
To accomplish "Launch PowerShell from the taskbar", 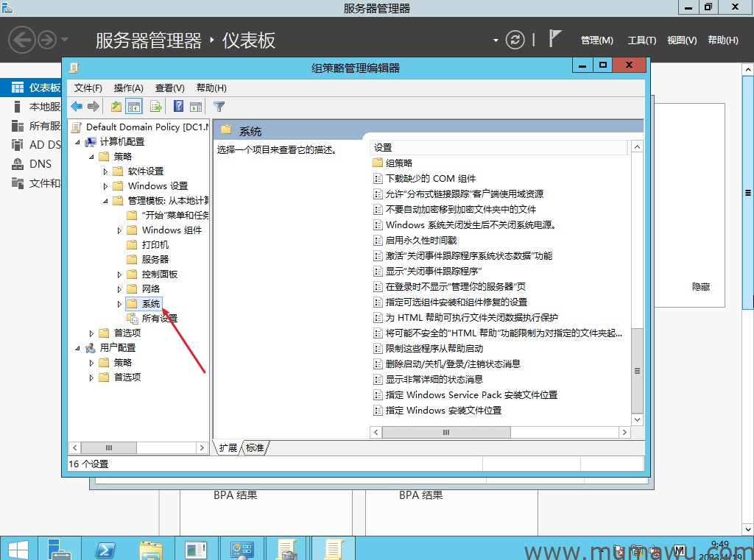I will [x=105, y=549].
